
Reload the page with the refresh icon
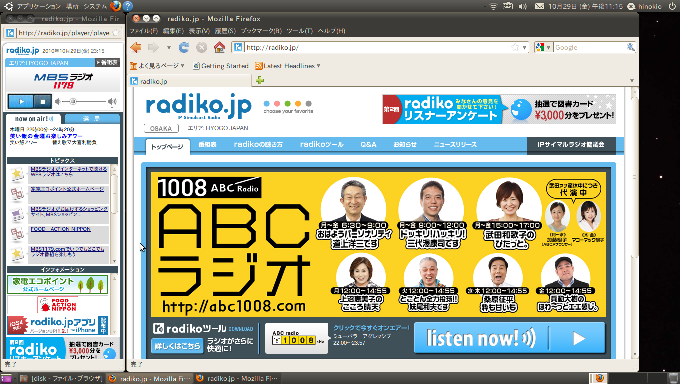(x=184, y=47)
